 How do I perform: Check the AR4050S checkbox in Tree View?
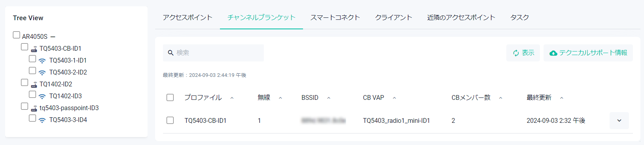16,35
